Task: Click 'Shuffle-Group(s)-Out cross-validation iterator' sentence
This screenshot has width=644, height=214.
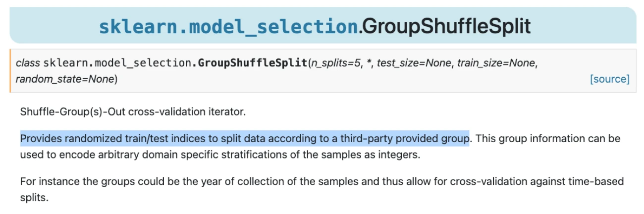Action: (133, 111)
